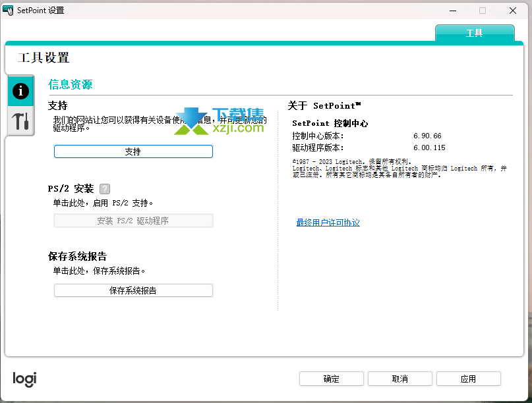532x403 pixels.
Task: Confirm with the 确定 button
Action: pyautogui.click(x=331, y=379)
